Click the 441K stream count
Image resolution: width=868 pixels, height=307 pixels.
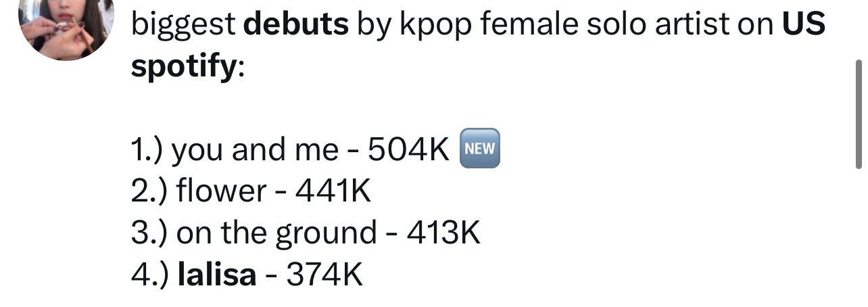(x=333, y=192)
